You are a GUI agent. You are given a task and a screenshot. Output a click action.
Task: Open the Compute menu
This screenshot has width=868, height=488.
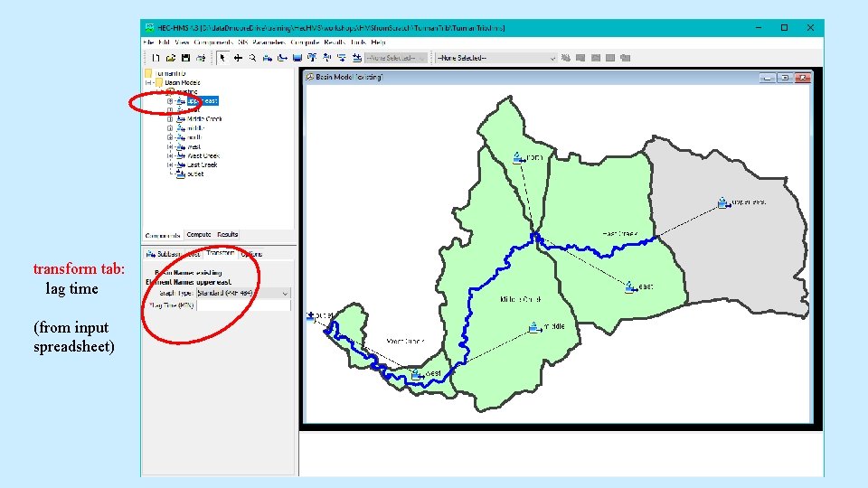pyautogui.click(x=305, y=42)
